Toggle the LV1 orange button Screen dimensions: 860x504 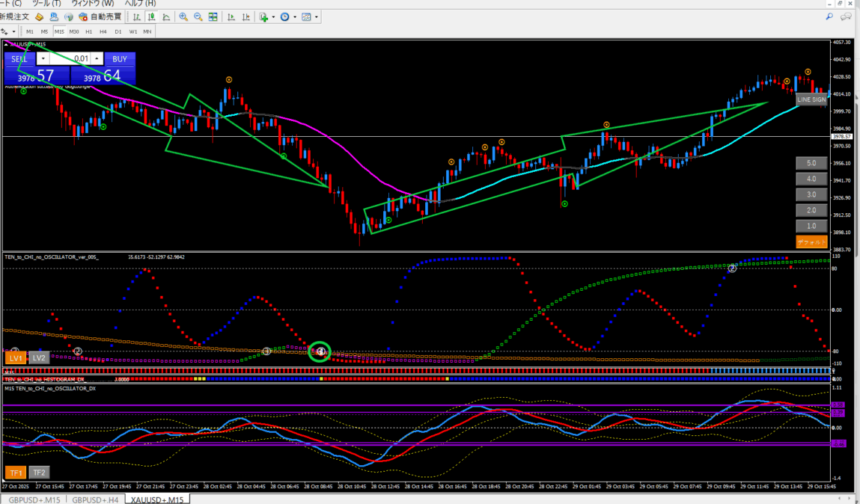pos(15,358)
